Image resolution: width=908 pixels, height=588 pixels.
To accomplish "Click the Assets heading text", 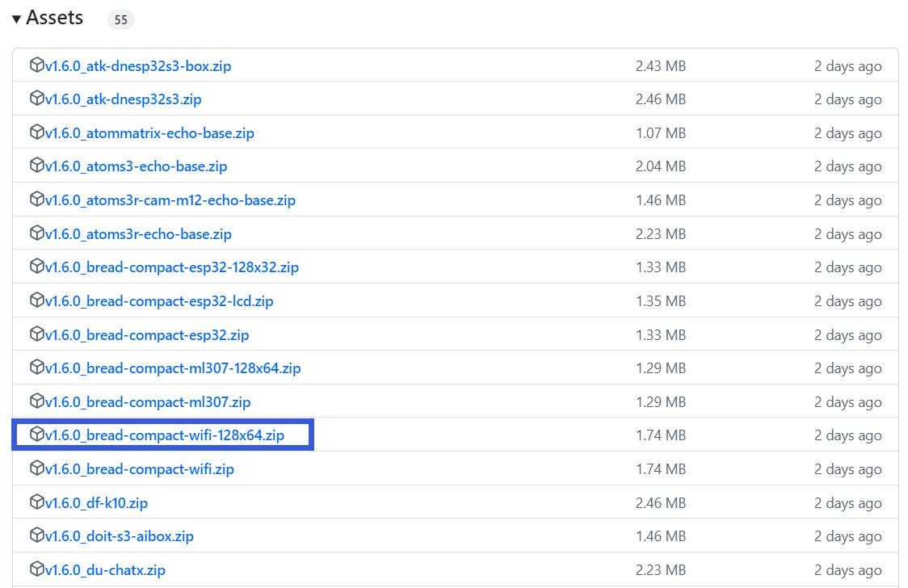I will [x=54, y=18].
